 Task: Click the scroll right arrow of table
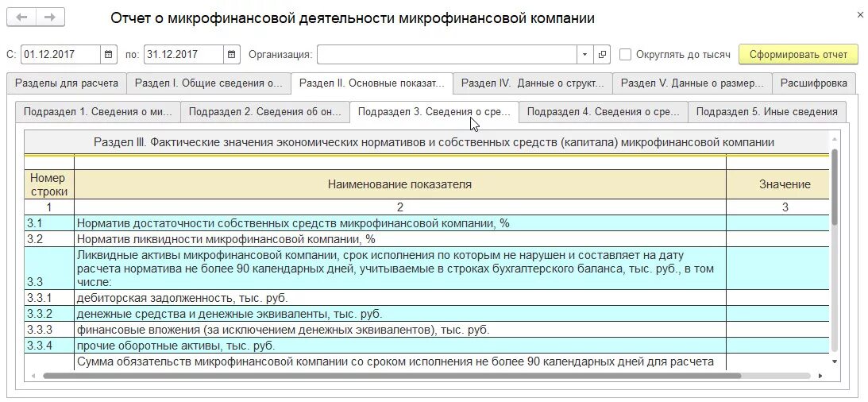820,376
